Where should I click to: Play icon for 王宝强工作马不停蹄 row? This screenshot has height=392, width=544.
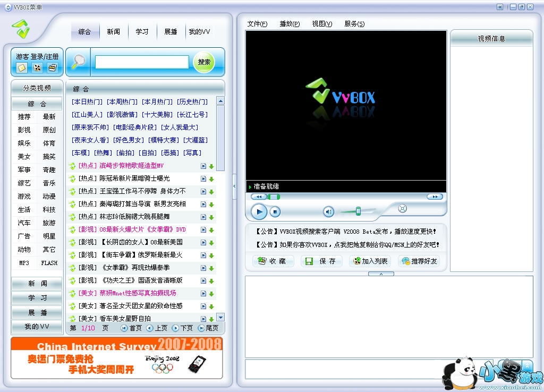coord(203,192)
